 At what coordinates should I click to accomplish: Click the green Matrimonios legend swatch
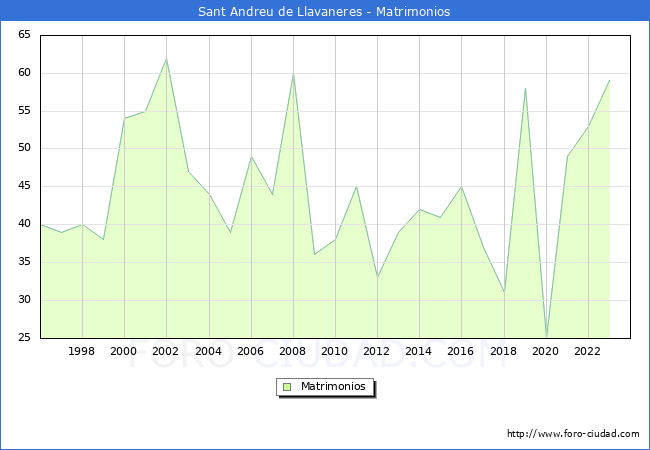(287, 386)
